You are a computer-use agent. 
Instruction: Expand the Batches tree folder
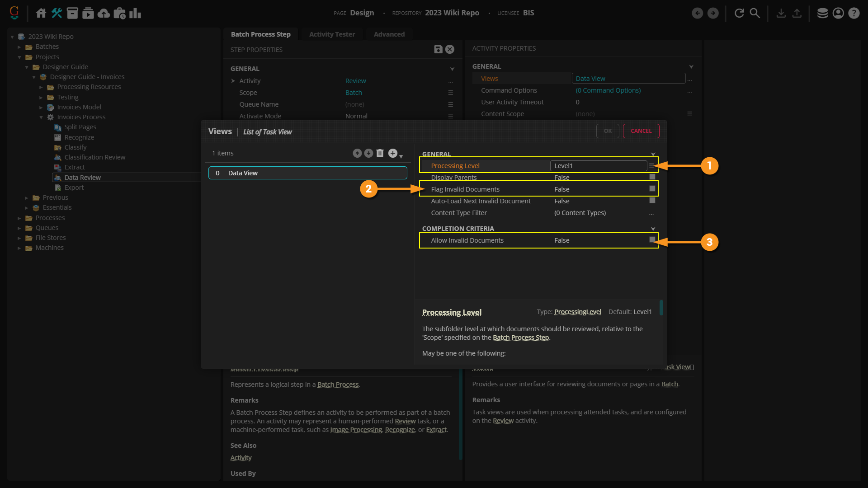pos(19,47)
